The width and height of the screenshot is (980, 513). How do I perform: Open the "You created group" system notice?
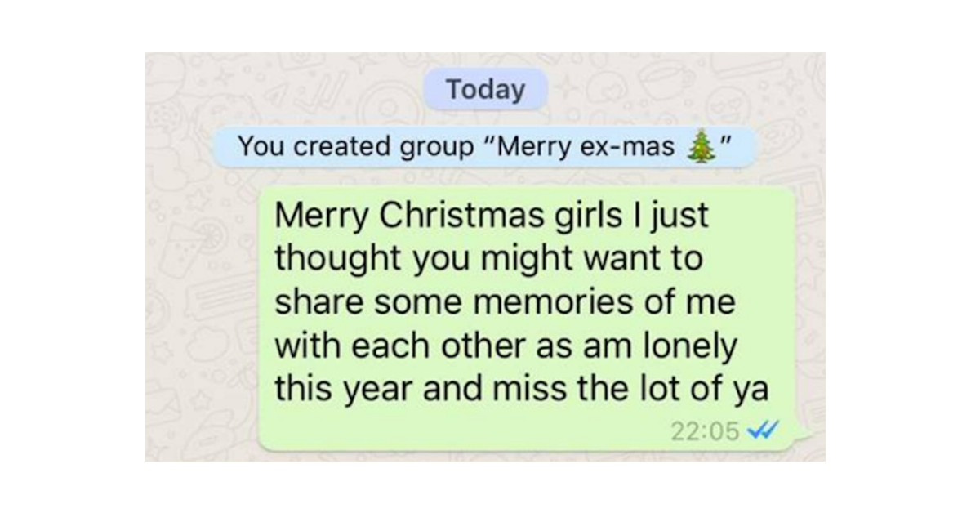coord(484,148)
